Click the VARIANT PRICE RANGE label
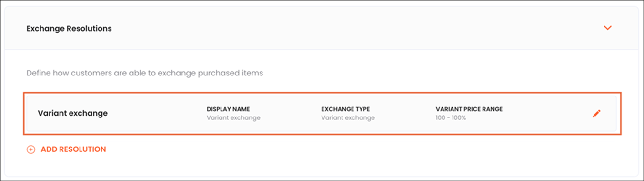This screenshot has width=644, height=181. coord(469,109)
